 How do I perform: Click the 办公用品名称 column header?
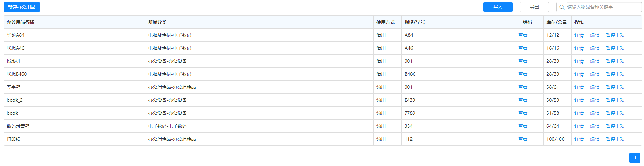[x=20, y=22]
